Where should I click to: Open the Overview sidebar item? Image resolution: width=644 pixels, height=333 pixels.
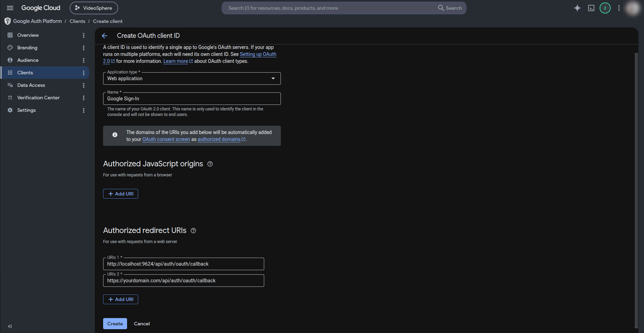click(45, 35)
